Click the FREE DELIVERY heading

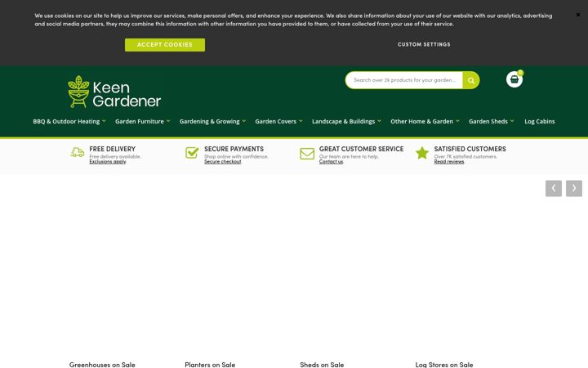[112, 149]
